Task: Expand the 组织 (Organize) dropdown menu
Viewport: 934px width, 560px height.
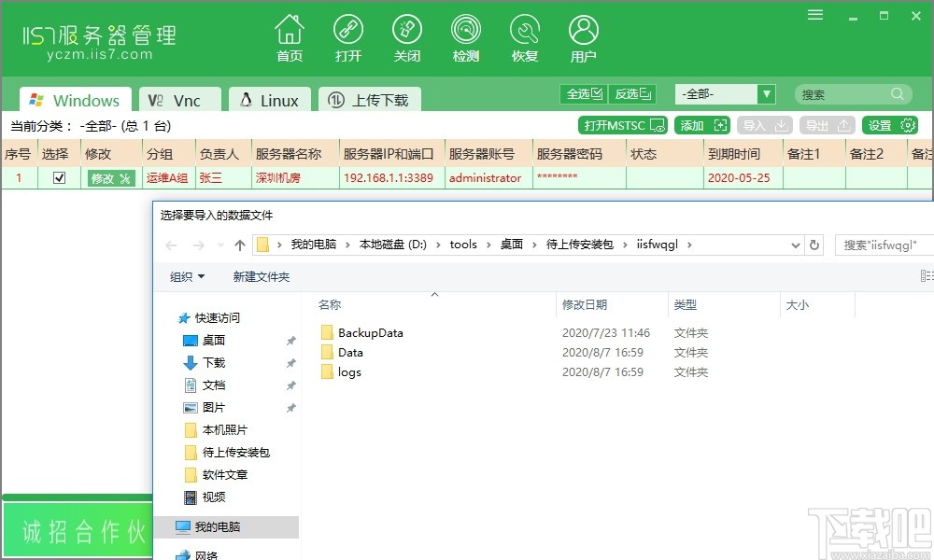Action: click(185, 275)
